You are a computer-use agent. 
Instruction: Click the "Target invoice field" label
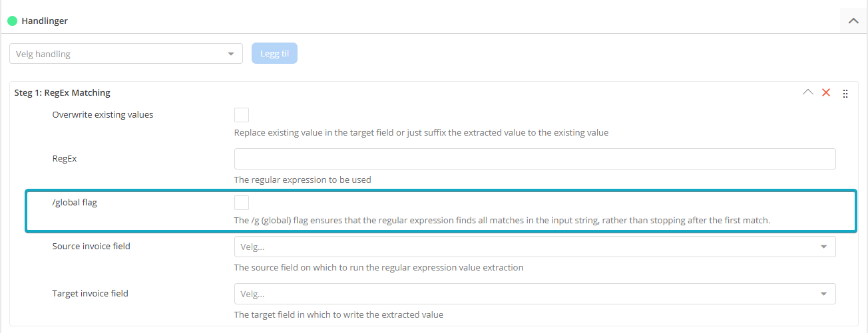[x=91, y=293]
